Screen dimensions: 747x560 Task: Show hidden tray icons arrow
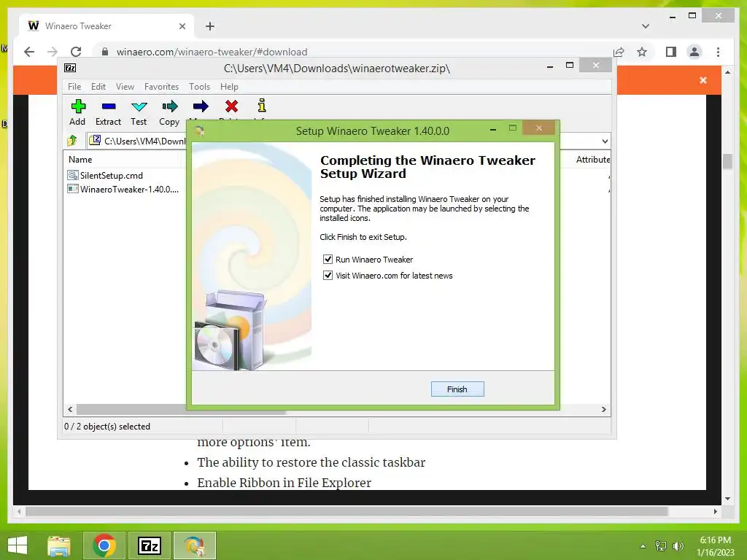click(x=643, y=545)
